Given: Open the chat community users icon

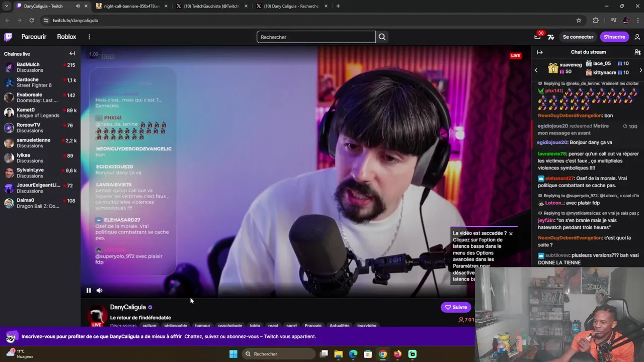Looking at the screenshot, I should (637, 52).
